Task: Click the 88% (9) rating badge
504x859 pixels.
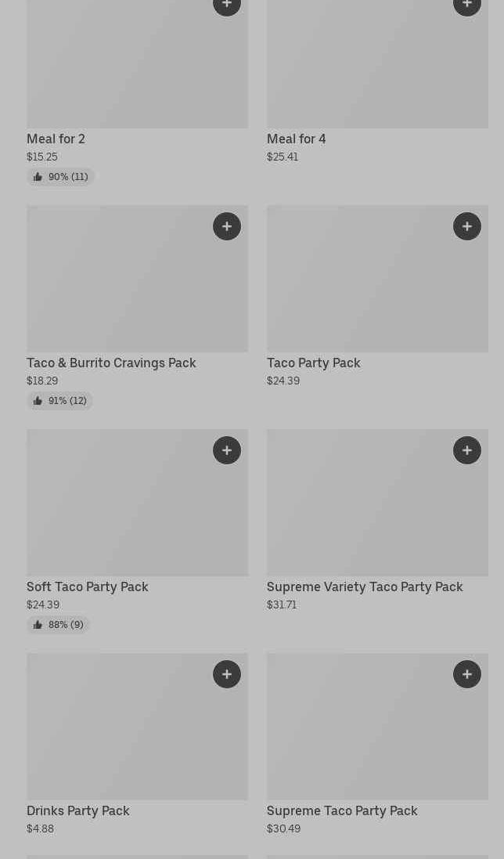Action: 58,625
